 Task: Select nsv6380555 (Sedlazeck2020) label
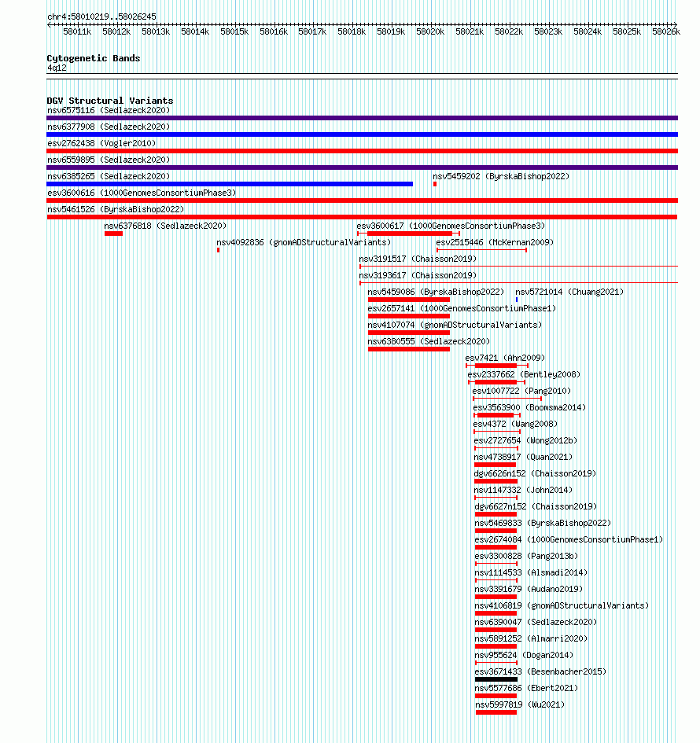[x=429, y=342]
